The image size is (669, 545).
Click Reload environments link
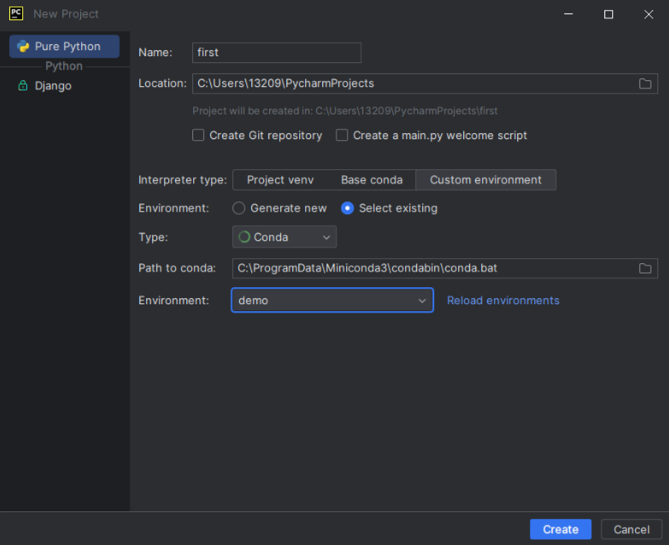pos(503,300)
